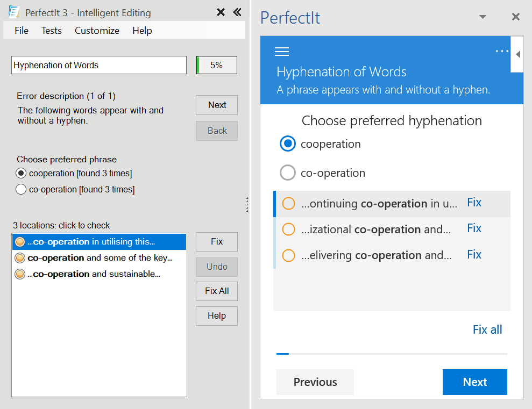Screen dimensions: 532x409
Task: Collapse the pane using the double-chevron icon
Action: coord(237,12)
